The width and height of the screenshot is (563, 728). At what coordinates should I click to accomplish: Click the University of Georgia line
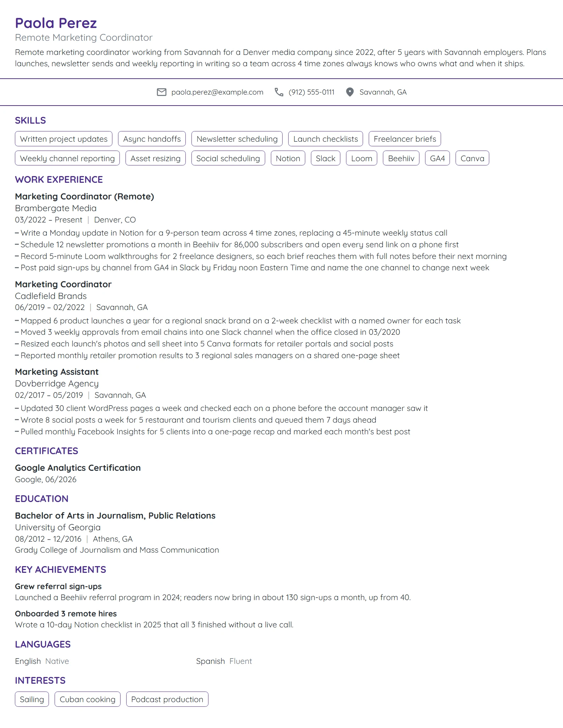58,527
